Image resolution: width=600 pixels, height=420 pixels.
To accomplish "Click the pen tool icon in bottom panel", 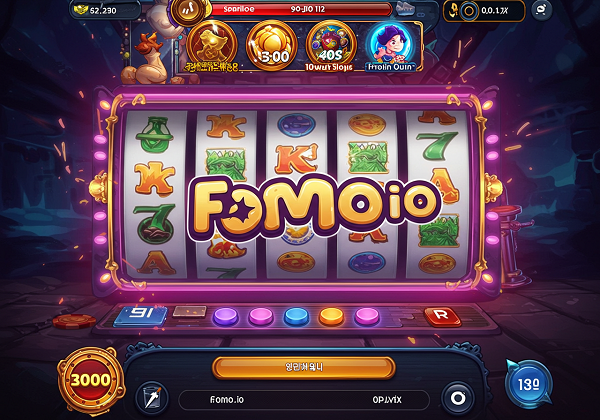I will pyautogui.click(x=153, y=398).
